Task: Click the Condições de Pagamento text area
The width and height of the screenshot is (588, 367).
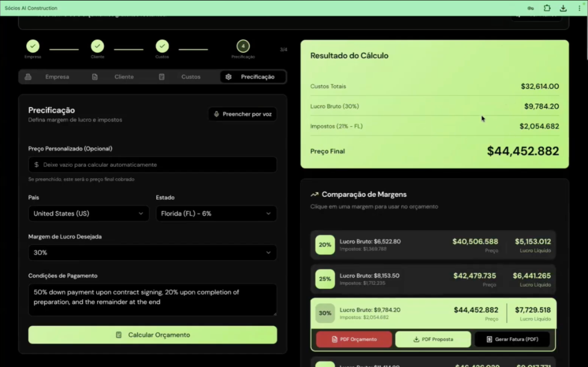Action: click(x=153, y=299)
